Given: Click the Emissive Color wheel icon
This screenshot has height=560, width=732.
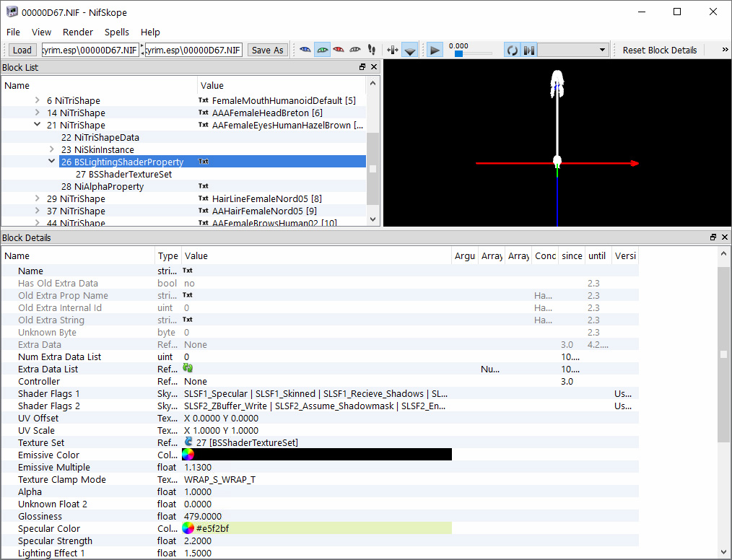Looking at the screenshot, I should [188, 455].
